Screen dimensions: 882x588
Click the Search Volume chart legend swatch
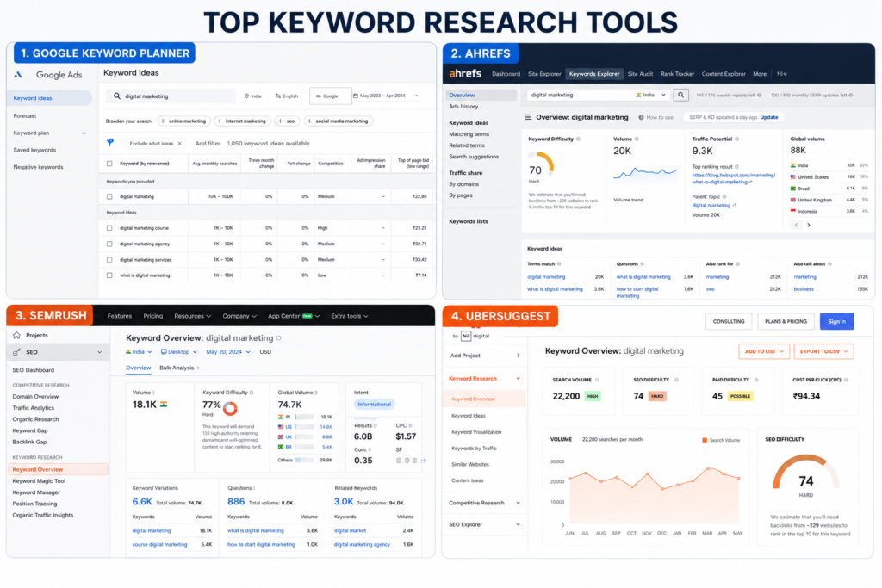coord(705,440)
